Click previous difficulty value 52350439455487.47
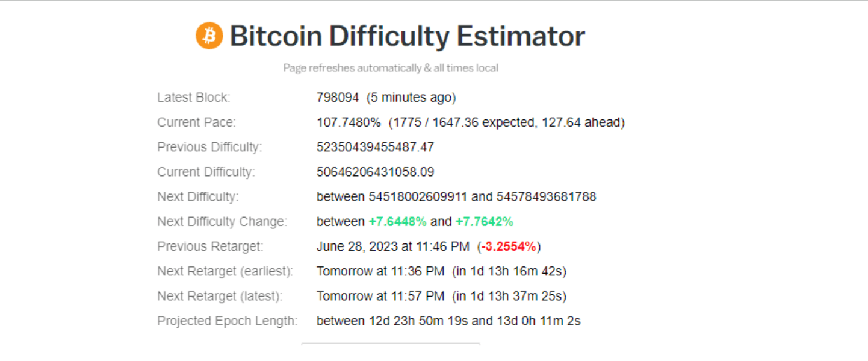The image size is (868, 361). 375,147
